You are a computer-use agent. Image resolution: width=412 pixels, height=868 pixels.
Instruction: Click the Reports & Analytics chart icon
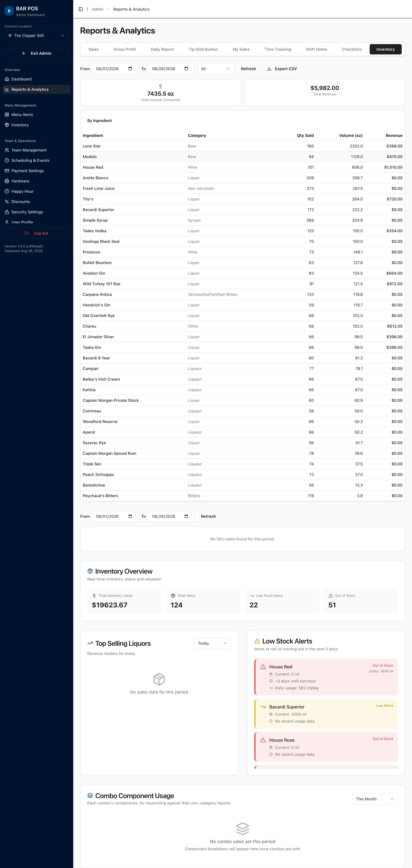click(x=7, y=89)
